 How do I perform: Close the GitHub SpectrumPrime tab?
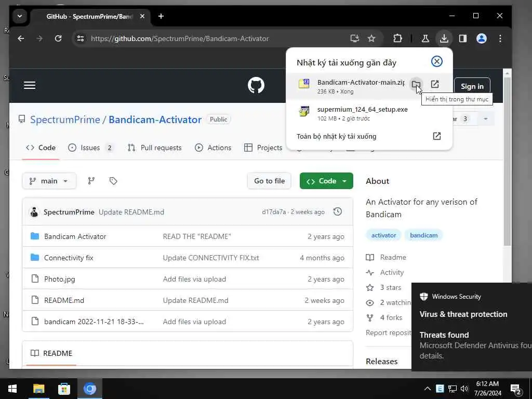[x=142, y=16]
